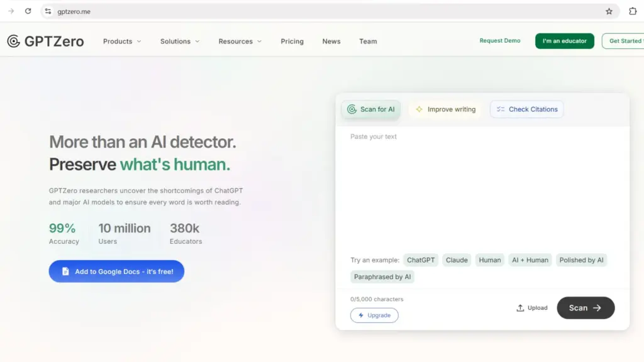Click the I'm an educator button
This screenshot has height=362, width=644.
564,41
